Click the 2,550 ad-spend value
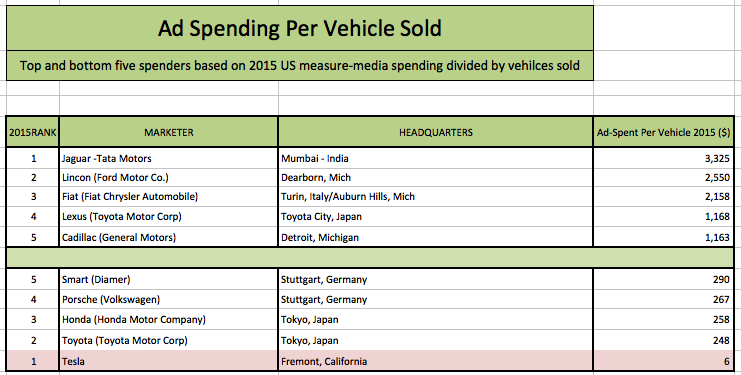Viewport: 741px width, 375px height. pyautogui.click(x=663, y=178)
